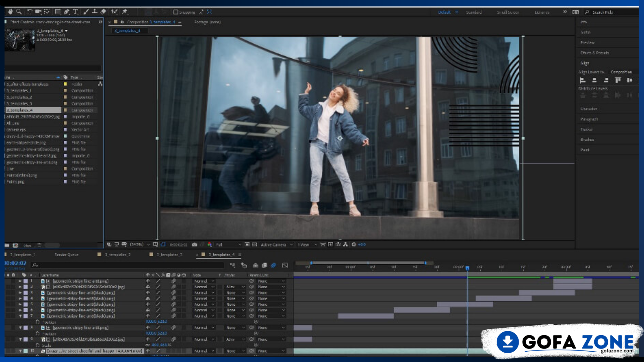644x362 pixels.
Task: Open the Normal mode dropdown for layer 1
Action: (204, 281)
